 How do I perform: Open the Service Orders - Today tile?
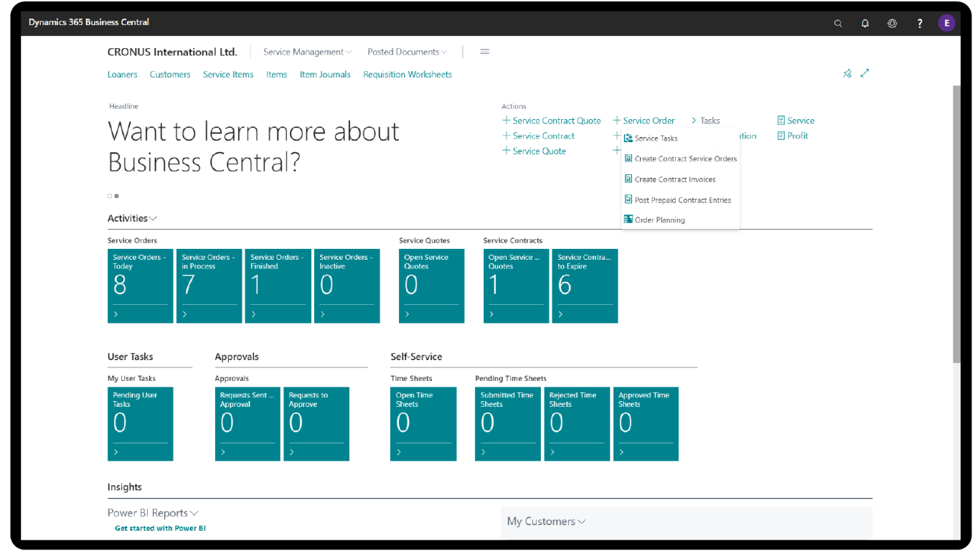(x=141, y=286)
